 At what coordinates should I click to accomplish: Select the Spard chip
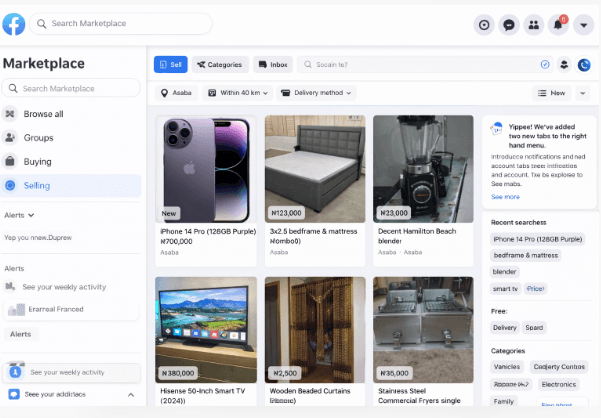(534, 328)
